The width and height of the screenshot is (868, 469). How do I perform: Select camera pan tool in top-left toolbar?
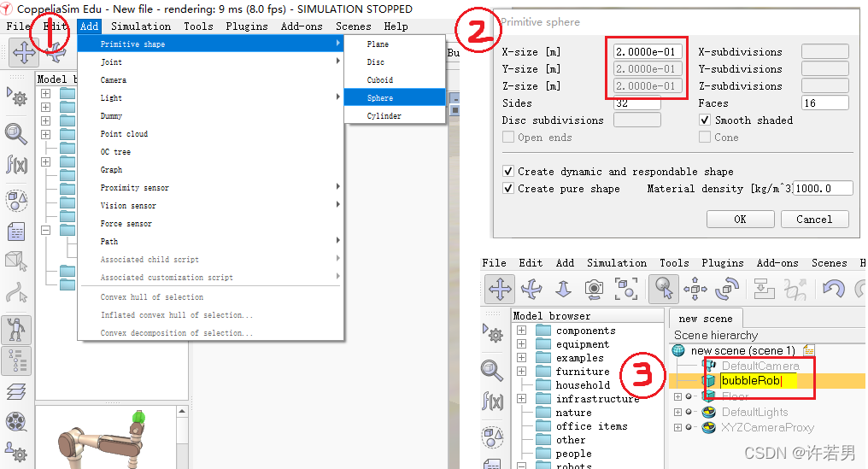point(24,53)
